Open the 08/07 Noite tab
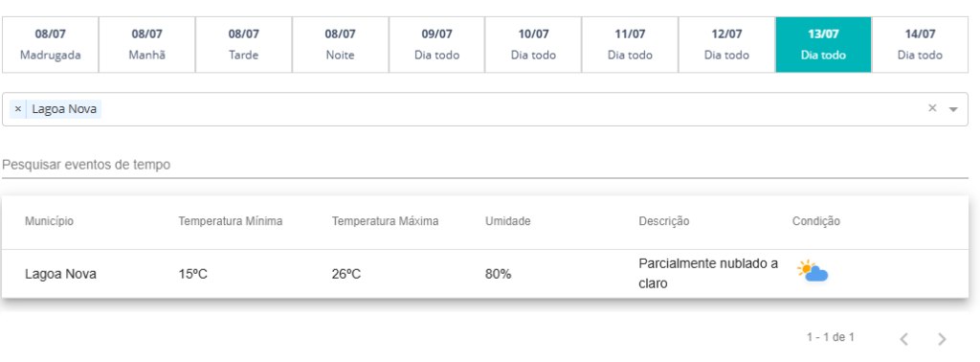Viewport: 980px width, 362px height. 340,44
